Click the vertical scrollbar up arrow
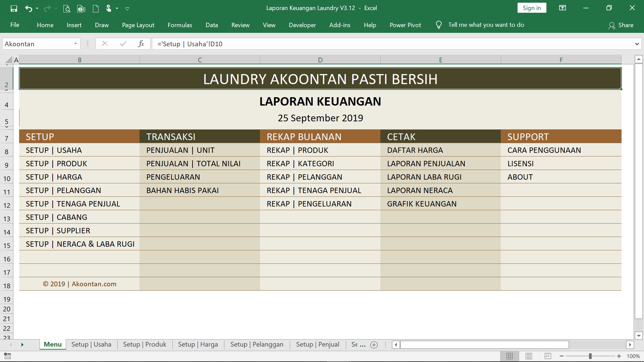 639,59
